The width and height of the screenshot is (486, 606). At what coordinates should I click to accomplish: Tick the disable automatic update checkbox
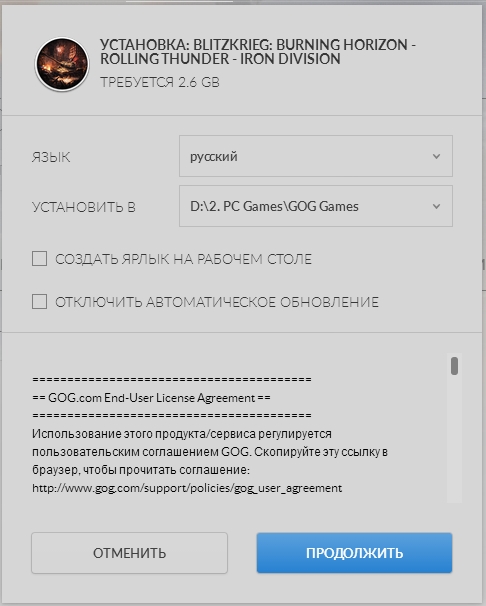coord(39,301)
